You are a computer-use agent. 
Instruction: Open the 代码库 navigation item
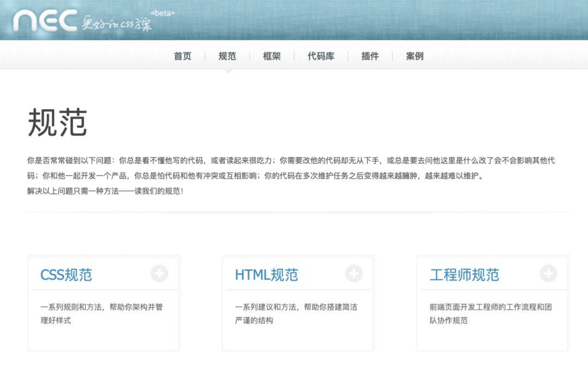pos(321,56)
